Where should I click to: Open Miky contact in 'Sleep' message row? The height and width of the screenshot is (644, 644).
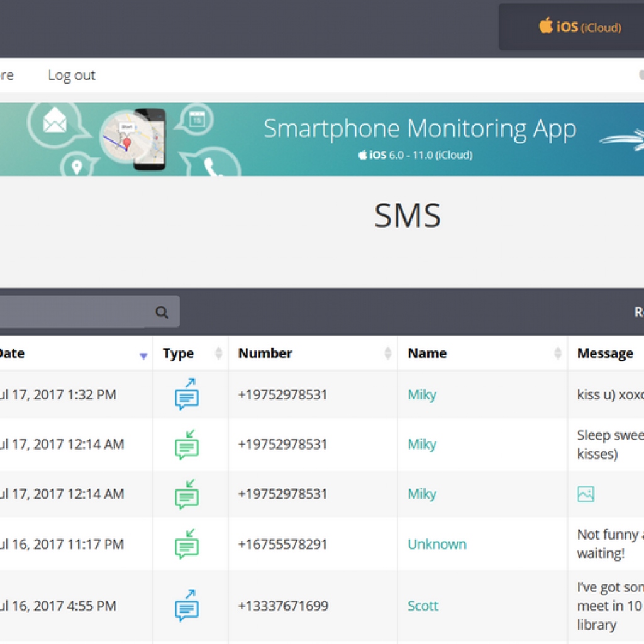click(422, 445)
